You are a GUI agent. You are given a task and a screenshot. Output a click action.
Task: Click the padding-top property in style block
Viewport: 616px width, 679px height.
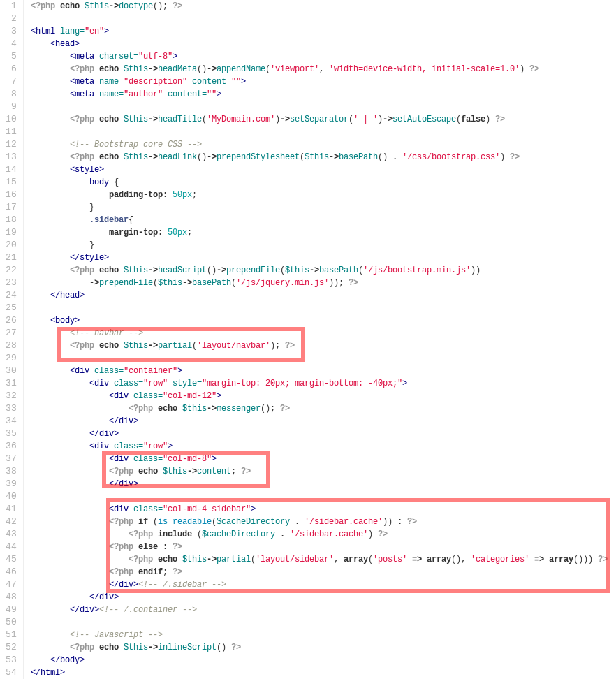click(x=138, y=195)
